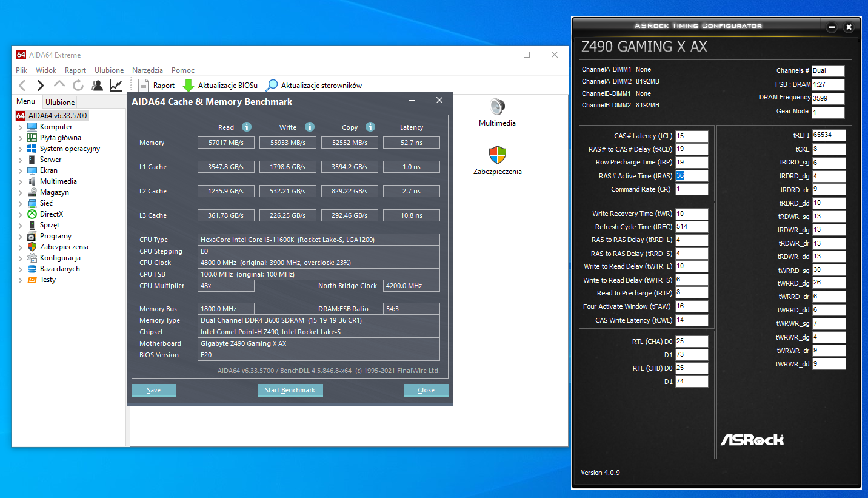Open the AIDA64 graph chart toolbar icon
Viewport: 868px width, 498px height.
pyautogui.click(x=116, y=86)
